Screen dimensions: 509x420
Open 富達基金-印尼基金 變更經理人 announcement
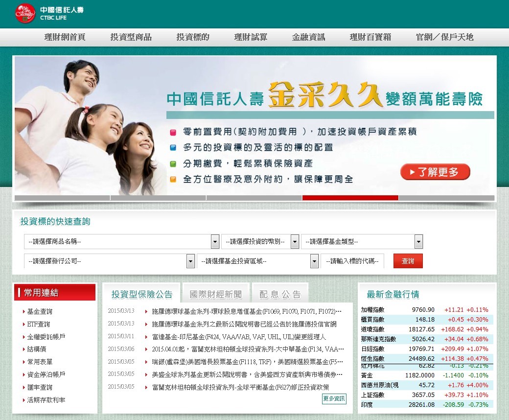point(239,337)
